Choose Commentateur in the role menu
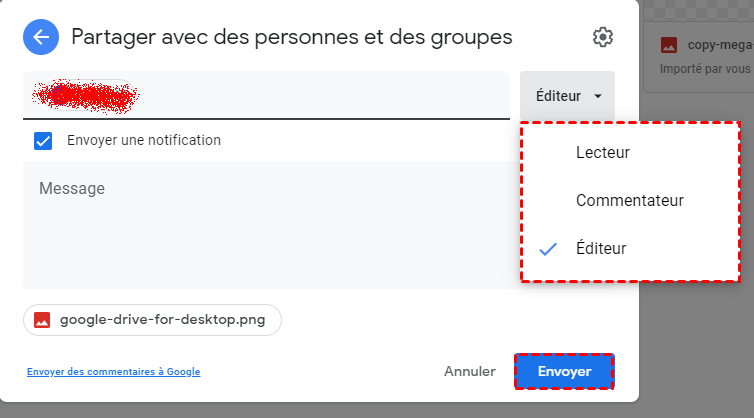The width and height of the screenshot is (754, 418). [629, 200]
